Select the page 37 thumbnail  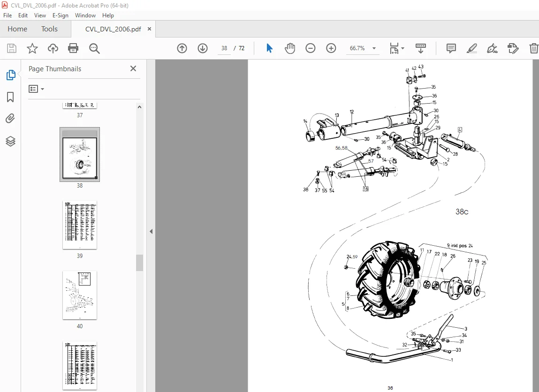80,106
